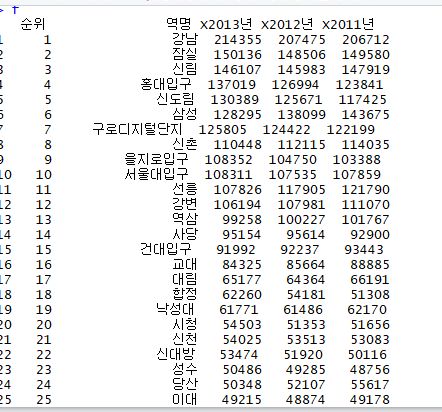
Task: Select station name 강변
Action: (x=185, y=204)
